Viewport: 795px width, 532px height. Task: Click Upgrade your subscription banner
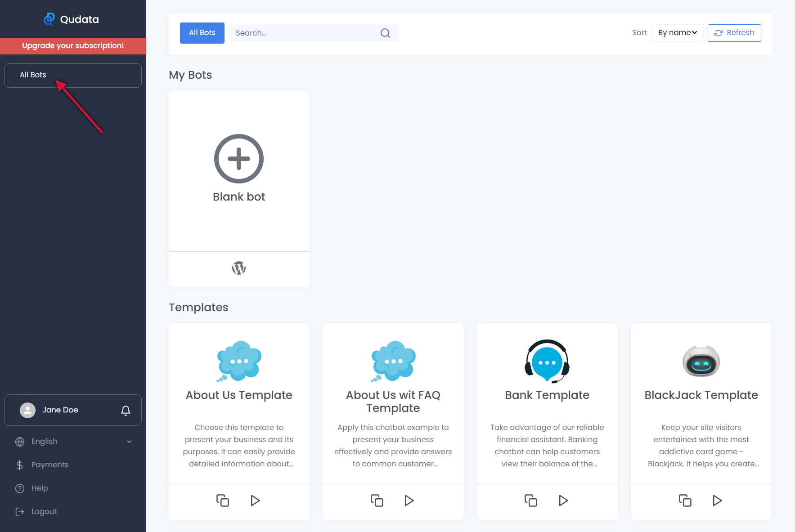73,46
